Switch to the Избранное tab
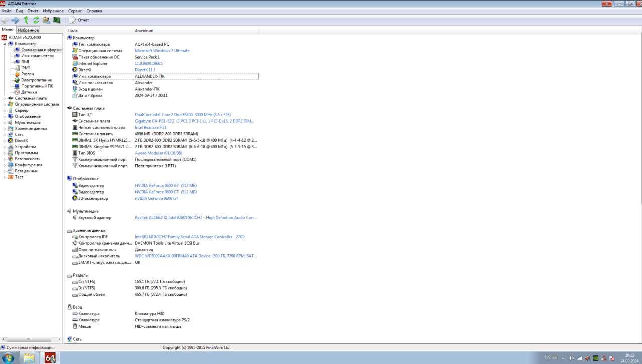This screenshot has height=364, width=642. click(x=28, y=30)
